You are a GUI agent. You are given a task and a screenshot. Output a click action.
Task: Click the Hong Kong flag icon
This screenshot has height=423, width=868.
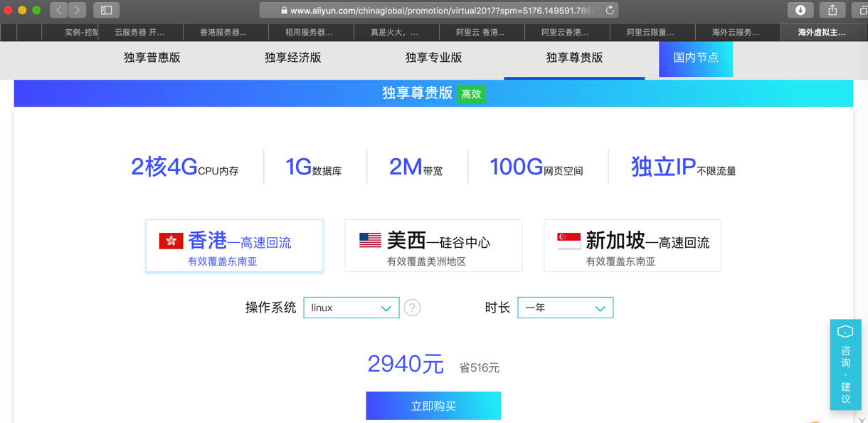click(171, 241)
